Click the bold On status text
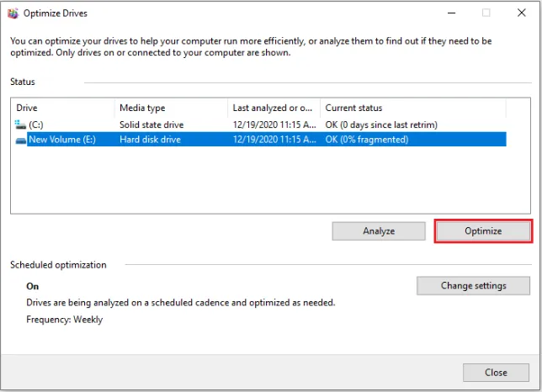 [x=33, y=286]
